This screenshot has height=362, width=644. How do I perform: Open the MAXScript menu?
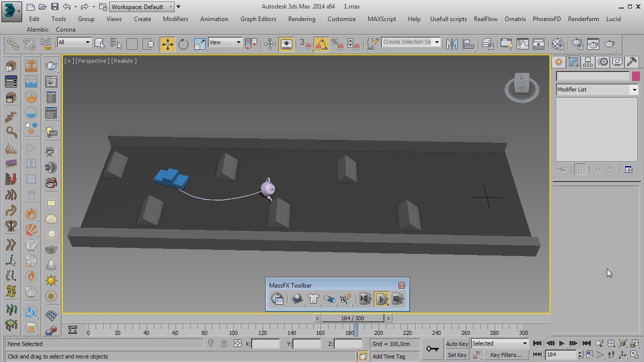coord(381,19)
